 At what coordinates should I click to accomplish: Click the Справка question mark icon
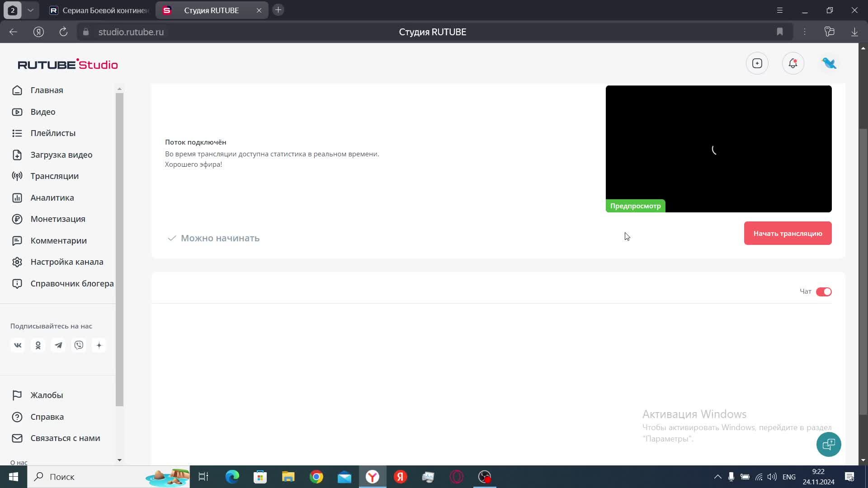[17, 417]
